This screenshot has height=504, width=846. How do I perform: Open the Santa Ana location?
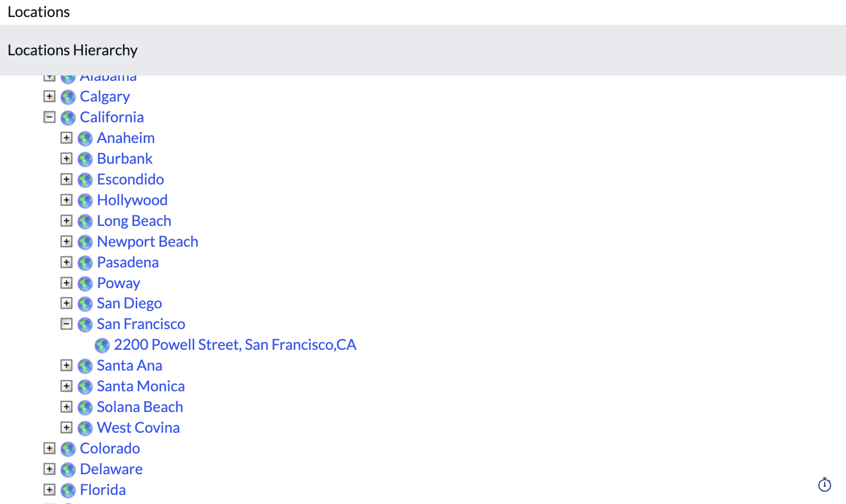click(x=129, y=365)
